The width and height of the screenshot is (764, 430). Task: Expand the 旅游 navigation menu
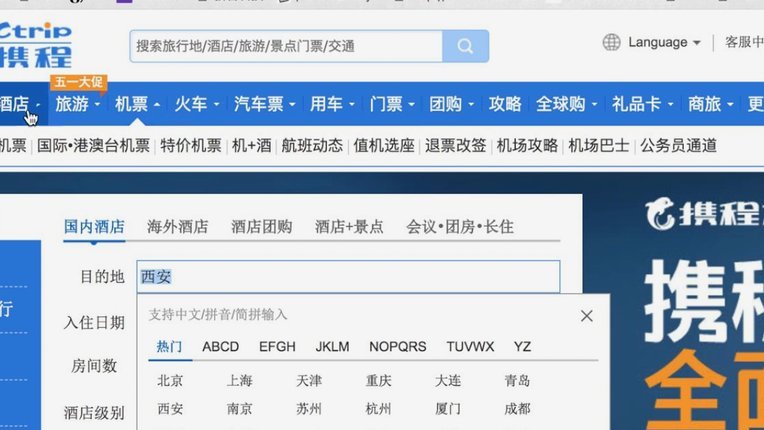tap(77, 104)
